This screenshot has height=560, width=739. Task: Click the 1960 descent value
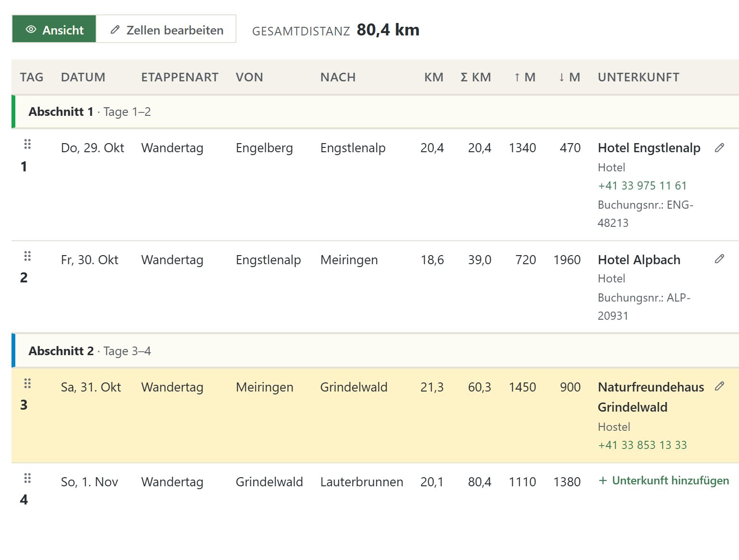[x=567, y=260]
